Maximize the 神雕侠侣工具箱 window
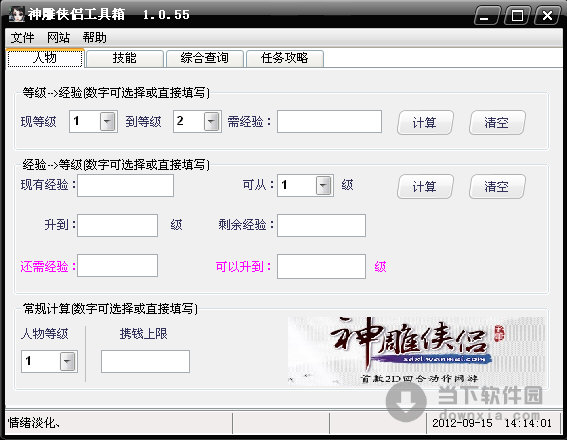 [x=517, y=16]
